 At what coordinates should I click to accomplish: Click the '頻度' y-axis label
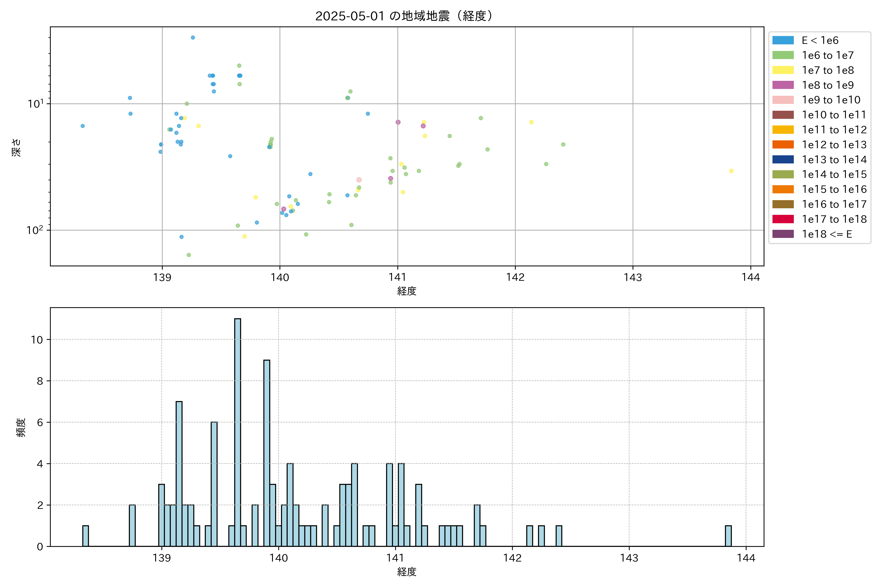(21, 428)
